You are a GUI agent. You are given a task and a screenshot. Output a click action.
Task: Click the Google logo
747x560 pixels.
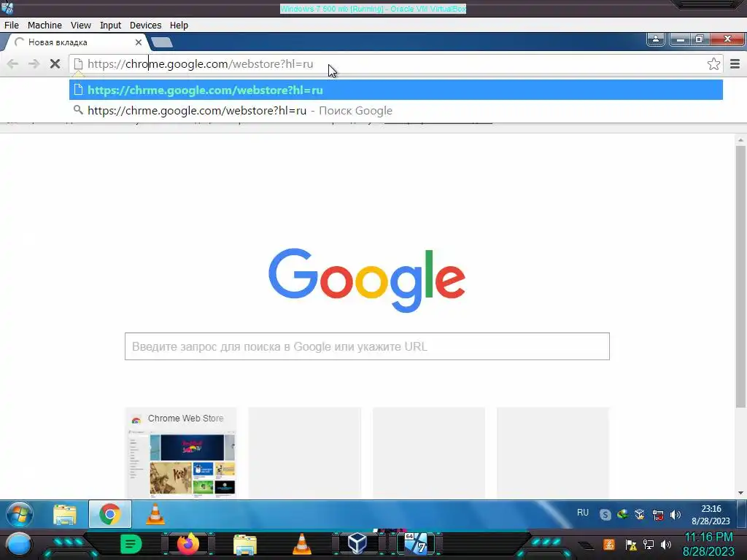pyautogui.click(x=367, y=279)
